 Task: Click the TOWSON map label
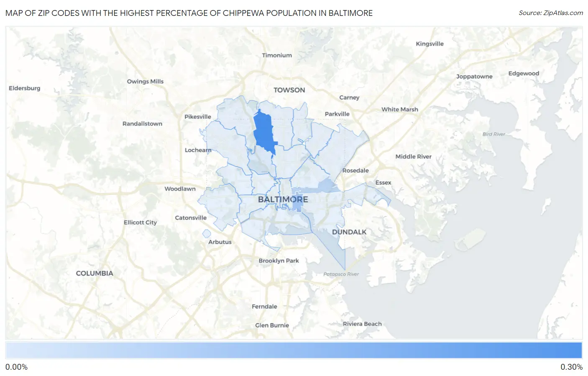[289, 90]
